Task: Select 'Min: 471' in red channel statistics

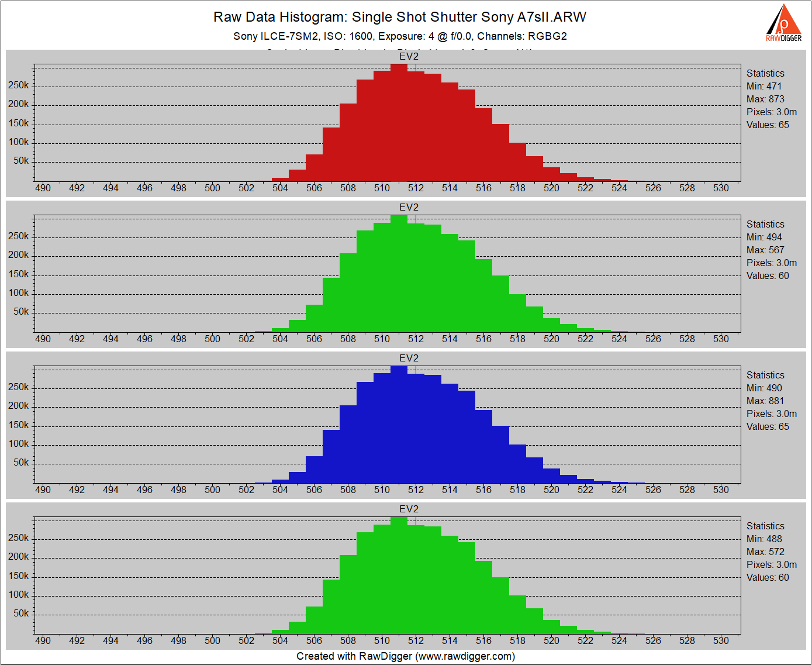Action: (764, 86)
